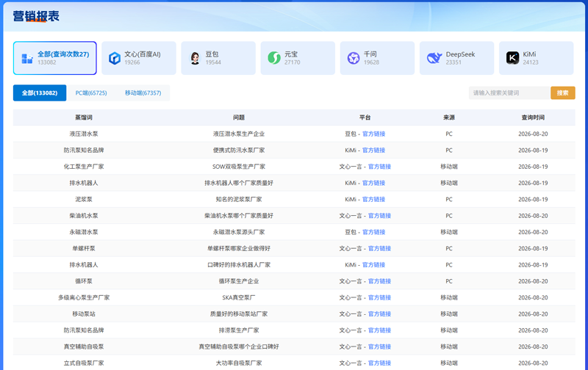Select the DeepSeek 23351 card

[x=456, y=58]
